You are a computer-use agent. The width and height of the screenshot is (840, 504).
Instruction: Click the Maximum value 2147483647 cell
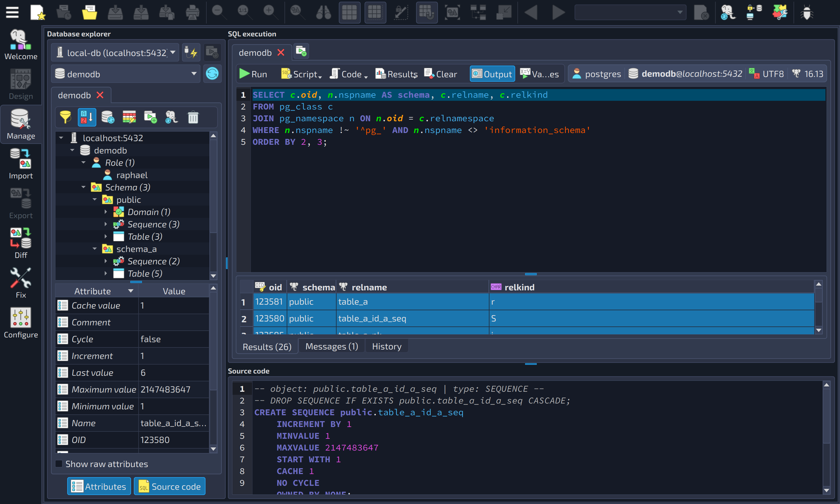point(174,389)
